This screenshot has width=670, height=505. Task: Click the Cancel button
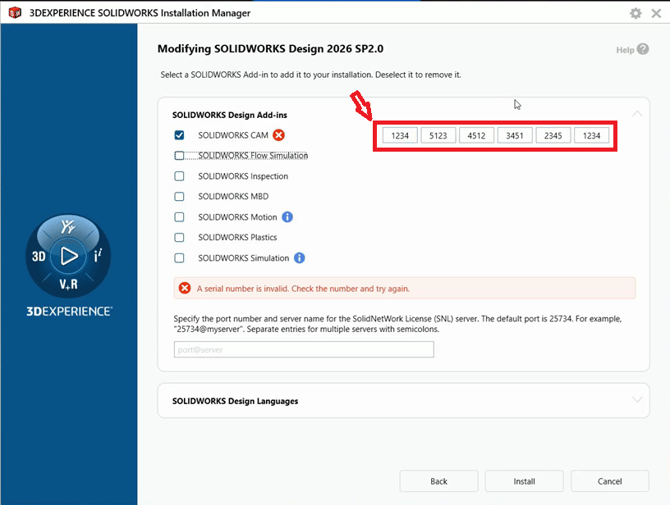point(610,481)
